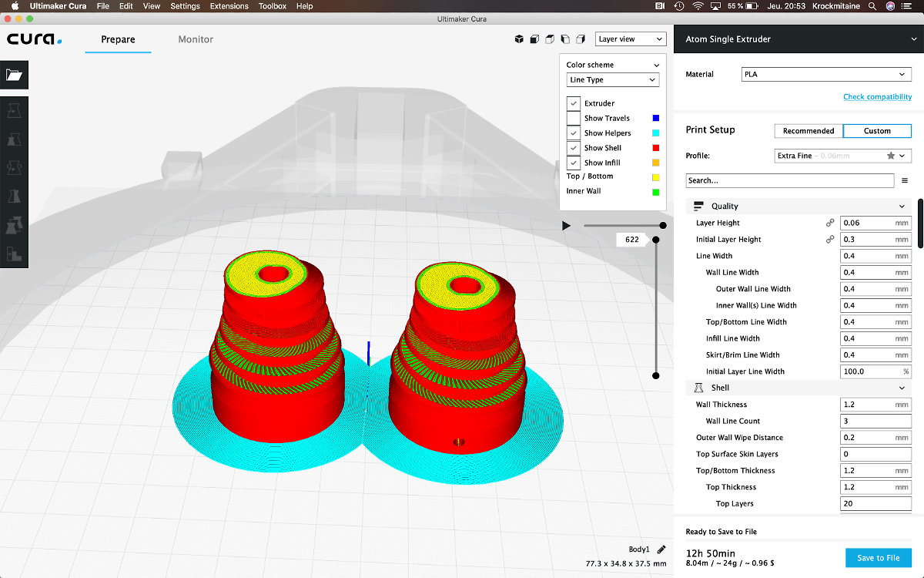Open Siri from the menu bar
The height and width of the screenshot is (578, 924).
[x=890, y=6]
